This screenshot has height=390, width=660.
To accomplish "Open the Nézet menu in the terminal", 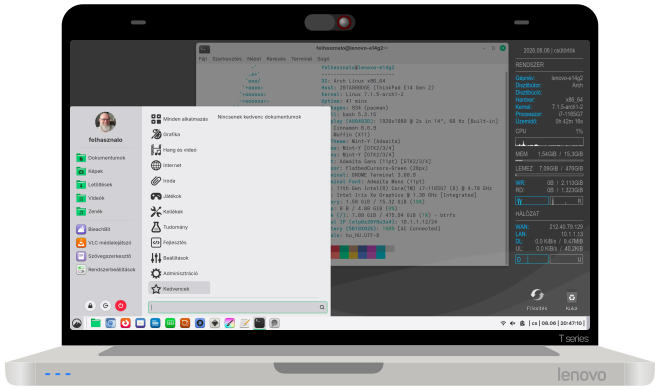I will click(254, 59).
